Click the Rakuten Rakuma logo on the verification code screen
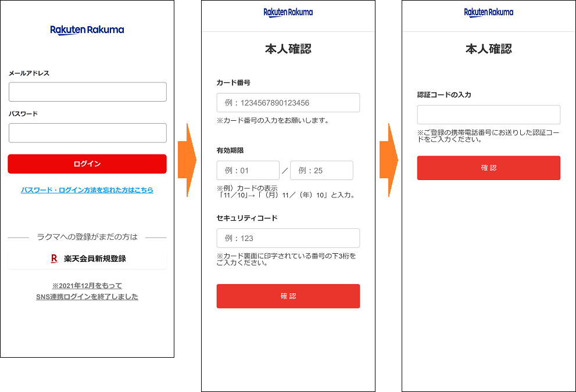The height and width of the screenshot is (392, 576). click(488, 12)
